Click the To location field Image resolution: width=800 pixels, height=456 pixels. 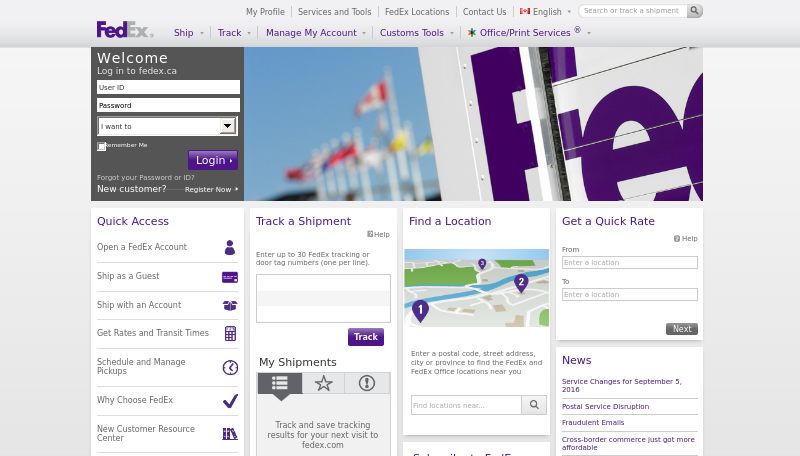click(630, 295)
